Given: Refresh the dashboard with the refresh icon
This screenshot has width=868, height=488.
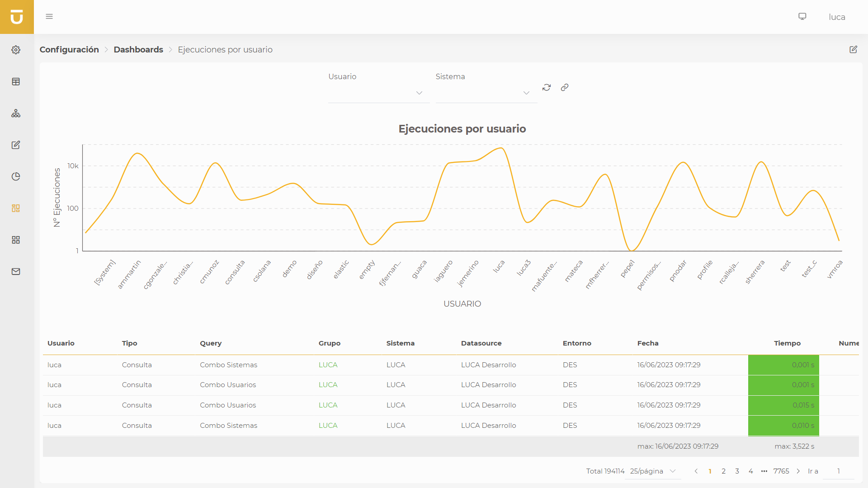Looking at the screenshot, I should coord(547,87).
